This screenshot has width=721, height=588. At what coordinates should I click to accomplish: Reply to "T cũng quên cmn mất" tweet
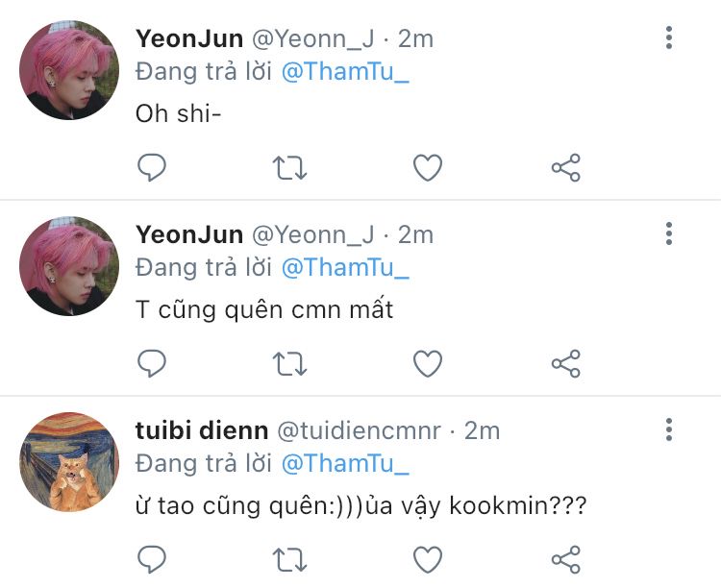152,363
